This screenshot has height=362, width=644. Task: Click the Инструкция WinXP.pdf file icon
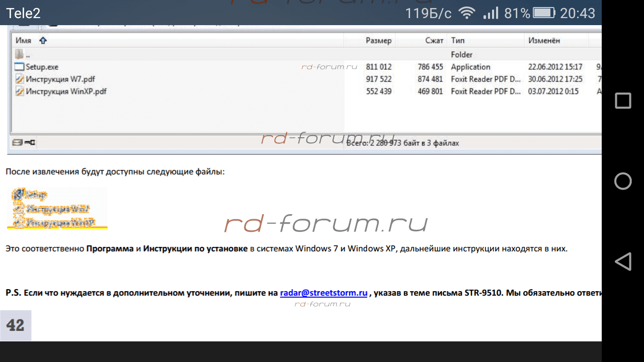[20, 92]
